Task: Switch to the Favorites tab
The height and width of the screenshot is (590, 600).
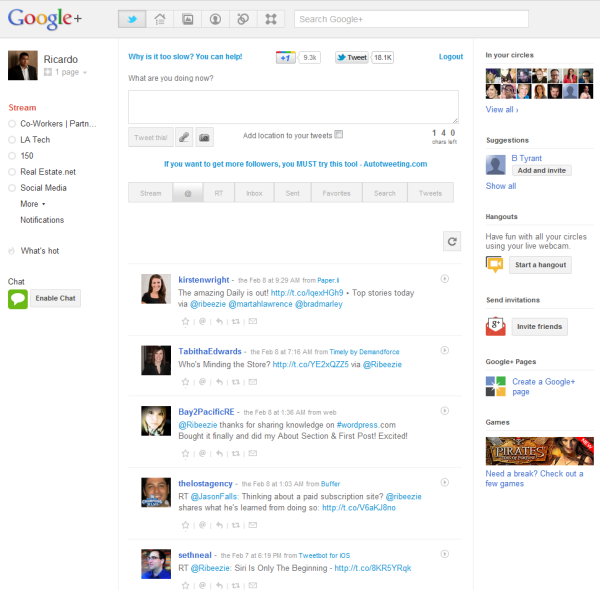Action: 337,193
